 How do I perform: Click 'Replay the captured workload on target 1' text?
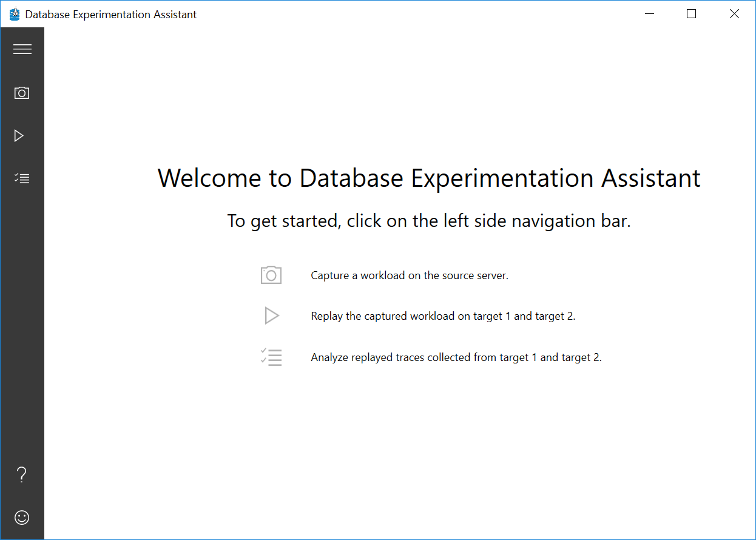point(411,316)
